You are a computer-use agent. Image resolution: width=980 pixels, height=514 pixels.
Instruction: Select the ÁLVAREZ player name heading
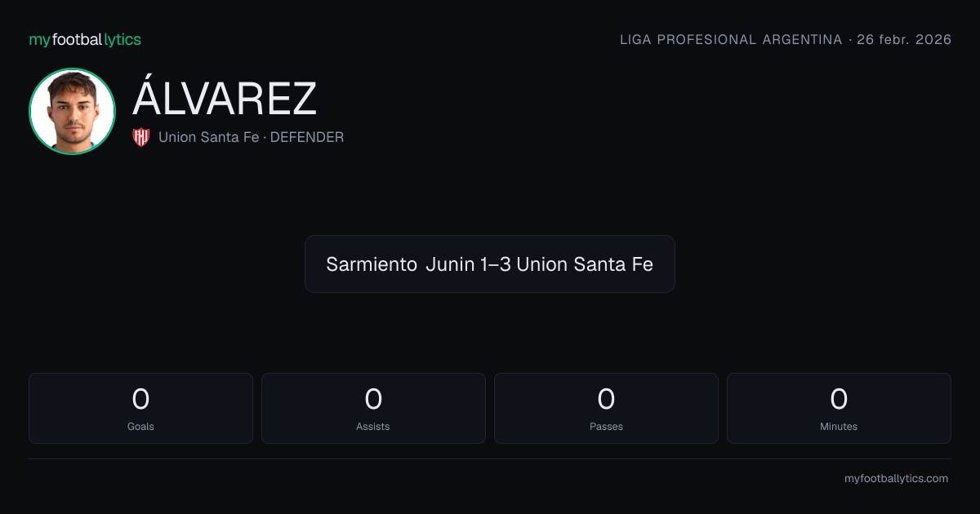click(x=225, y=100)
